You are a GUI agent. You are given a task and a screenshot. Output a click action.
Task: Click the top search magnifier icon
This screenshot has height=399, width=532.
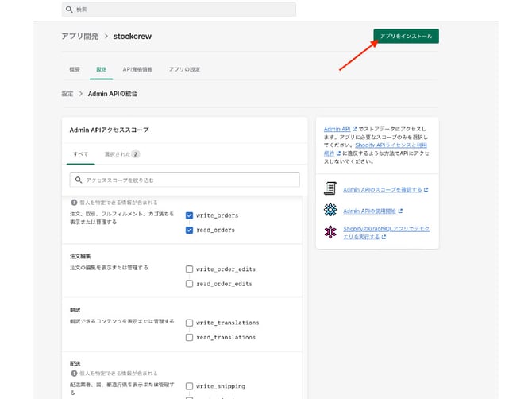pos(69,10)
